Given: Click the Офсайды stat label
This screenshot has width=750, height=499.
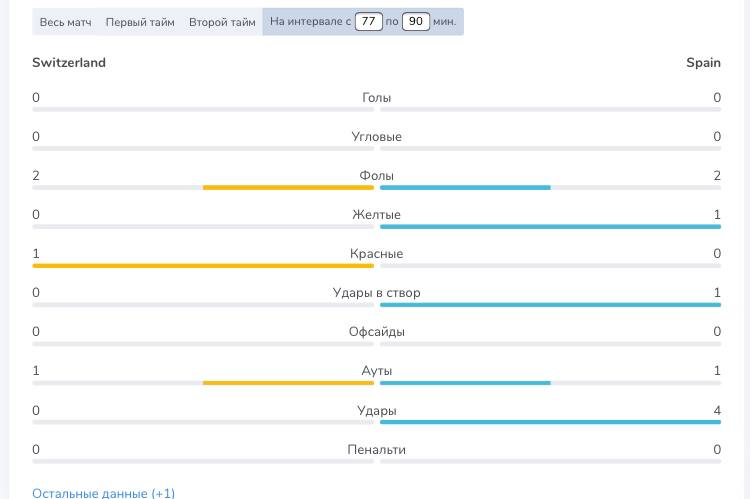Looking at the screenshot, I should 376,332.
